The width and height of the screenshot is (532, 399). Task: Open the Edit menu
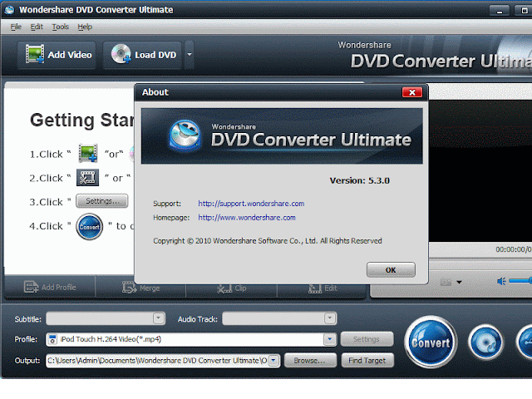point(37,27)
